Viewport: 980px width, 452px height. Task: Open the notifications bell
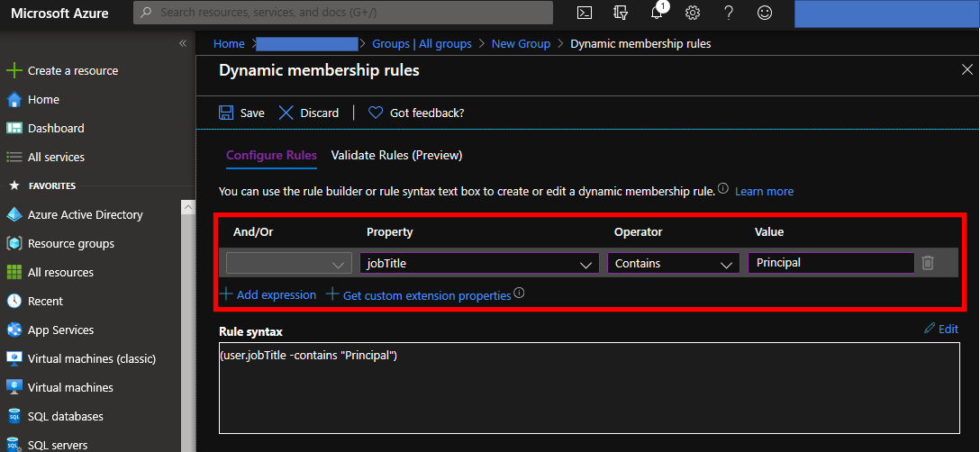(x=658, y=12)
